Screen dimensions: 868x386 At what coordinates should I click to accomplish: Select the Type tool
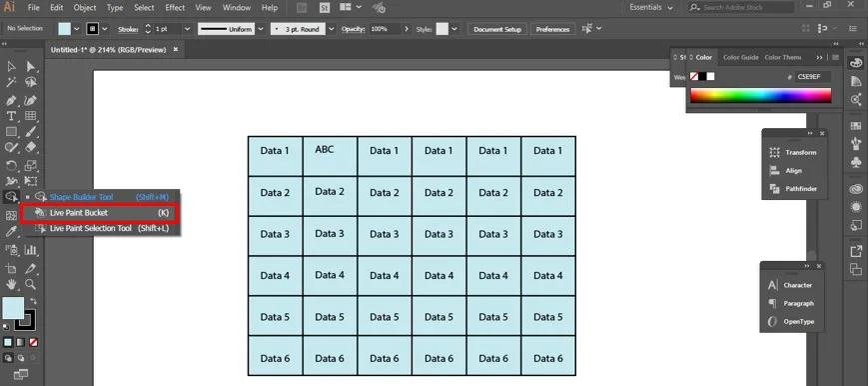click(x=11, y=116)
